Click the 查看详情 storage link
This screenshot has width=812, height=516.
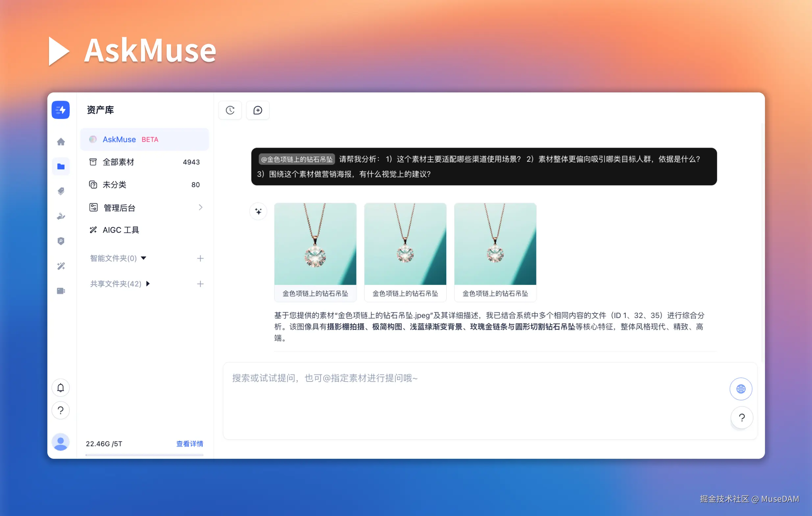(189, 444)
